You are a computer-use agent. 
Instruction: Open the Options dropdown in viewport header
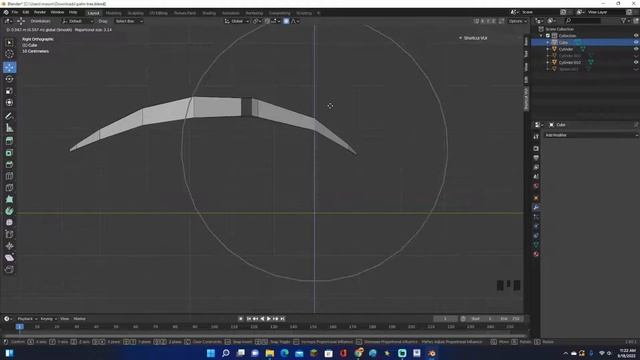517,21
